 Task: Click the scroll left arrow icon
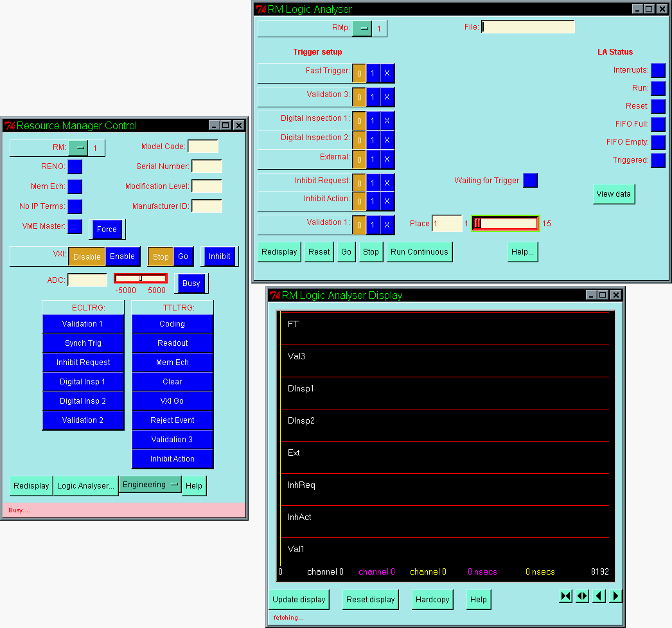(x=599, y=596)
